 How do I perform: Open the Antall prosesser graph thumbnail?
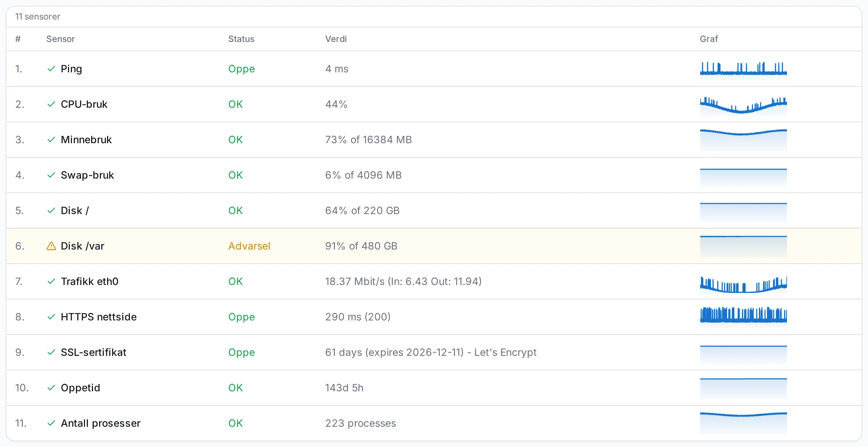tap(743, 423)
